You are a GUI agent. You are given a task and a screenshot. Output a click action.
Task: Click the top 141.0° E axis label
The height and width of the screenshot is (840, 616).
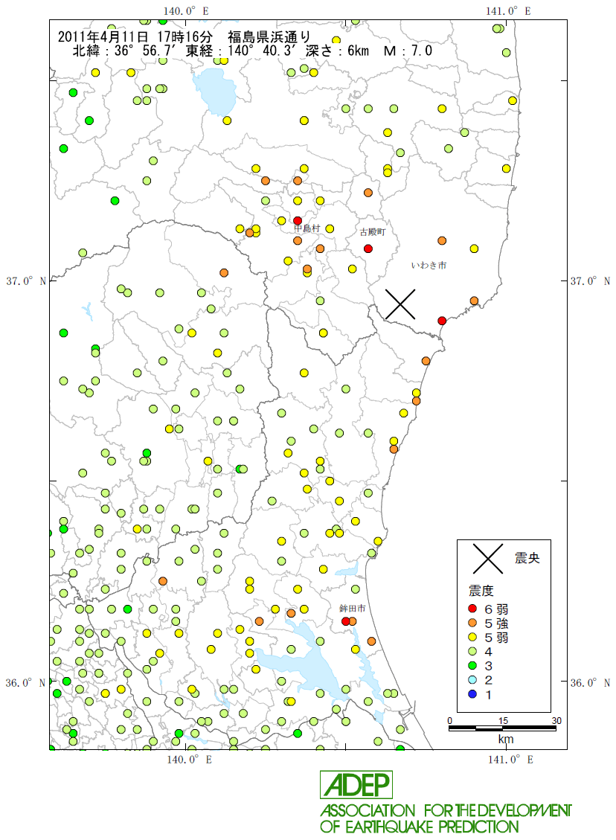tap(508, 11)
